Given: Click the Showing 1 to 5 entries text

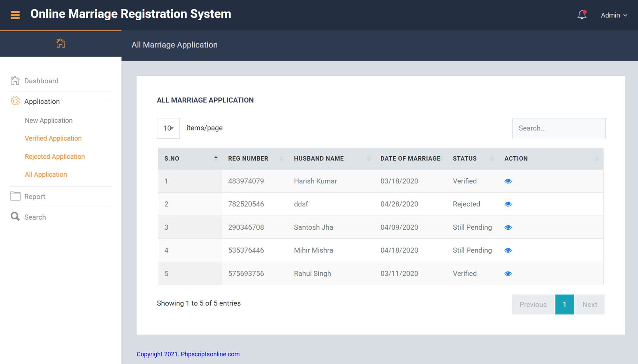Looking at the screenshot, I should click(x=199, y=303).
